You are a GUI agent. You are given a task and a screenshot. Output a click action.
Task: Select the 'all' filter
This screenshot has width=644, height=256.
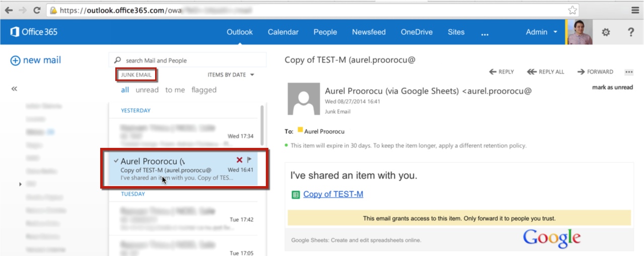tap(125, 90)
